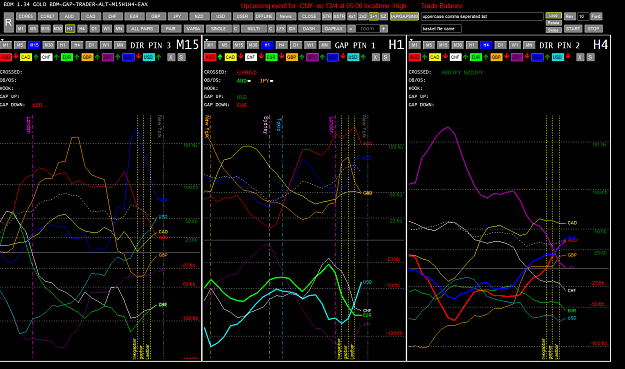Image resolution: width=625 pixels, height=369 pixels.
Task: Click the GAPEAK toolbar button
Action: tap(333, 29)
